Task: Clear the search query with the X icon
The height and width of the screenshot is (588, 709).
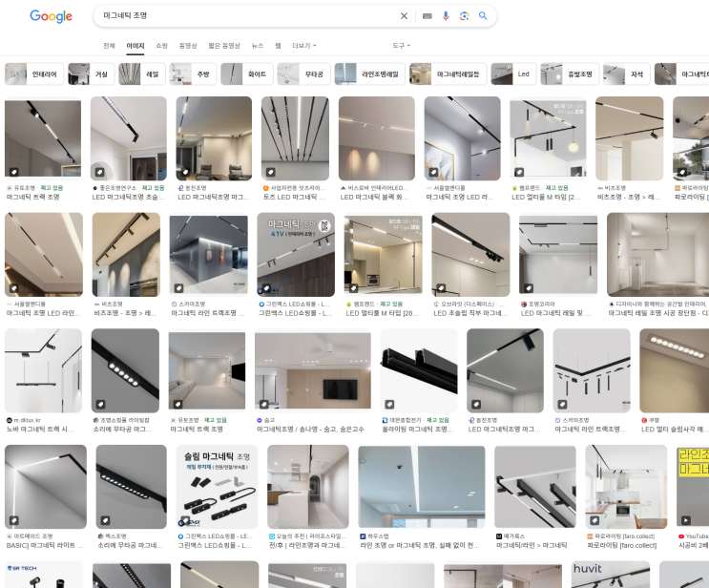Action: coord(404,16)
